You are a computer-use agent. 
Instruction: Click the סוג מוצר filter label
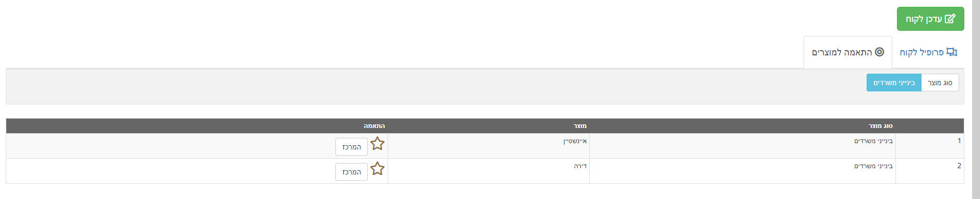point(940,83)
